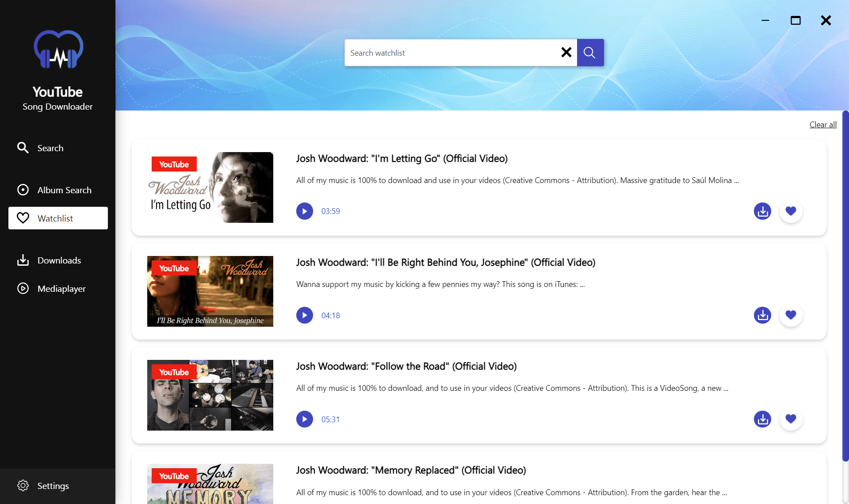This screenshot has width=849, height=504.
Task: Click the 03:59 duration label
Action: coord(331,211)
